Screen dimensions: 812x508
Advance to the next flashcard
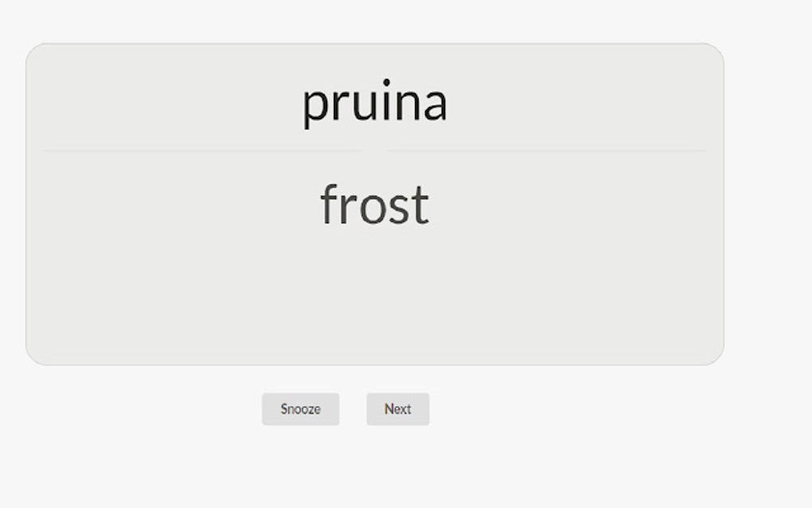(x=397, y=408)
